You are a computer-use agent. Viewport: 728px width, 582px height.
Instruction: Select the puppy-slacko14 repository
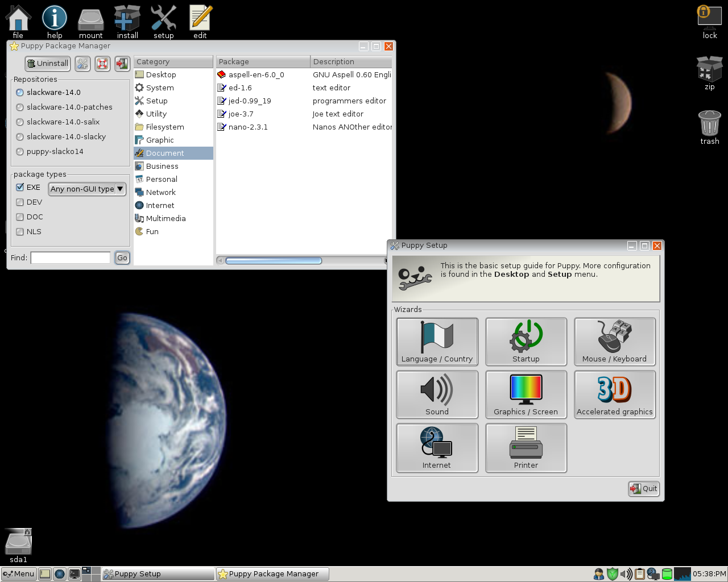50,151
